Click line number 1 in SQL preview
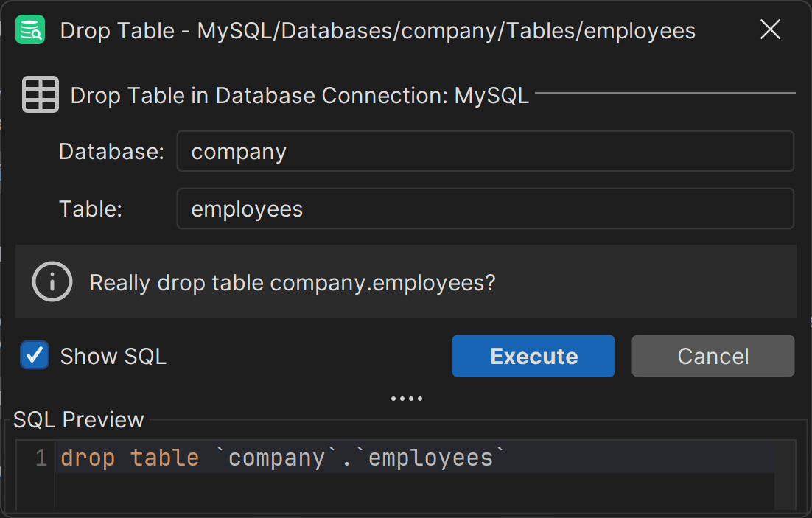Viewport: 812px width, 518px height. pos(41,457)
